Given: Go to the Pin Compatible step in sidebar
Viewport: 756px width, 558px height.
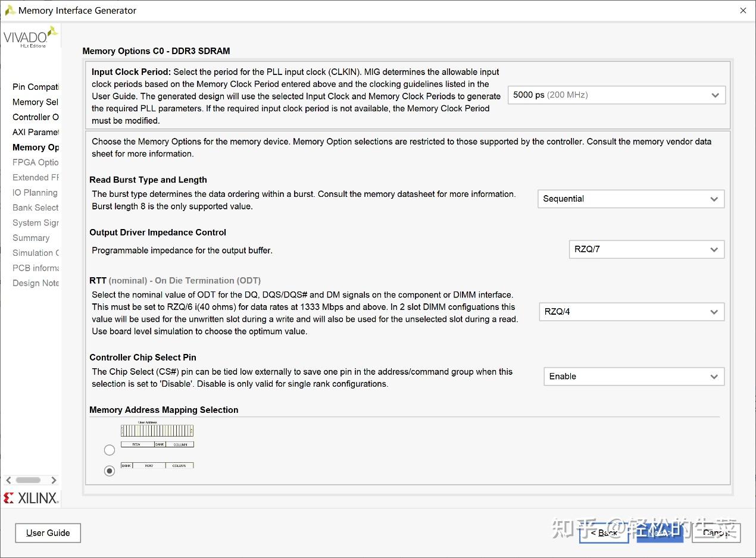Looking at the screenshot, I should (x=36, y=87).
